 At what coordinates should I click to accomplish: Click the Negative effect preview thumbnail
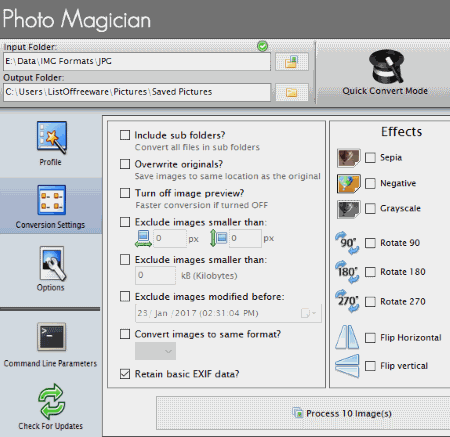(348, 183)
